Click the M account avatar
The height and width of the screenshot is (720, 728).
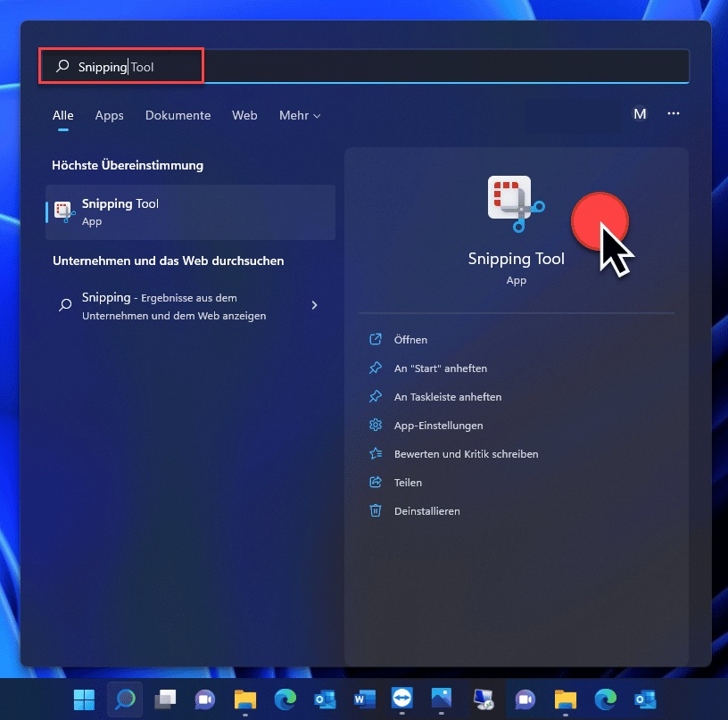pyautogui.click(x=640, y=113)
